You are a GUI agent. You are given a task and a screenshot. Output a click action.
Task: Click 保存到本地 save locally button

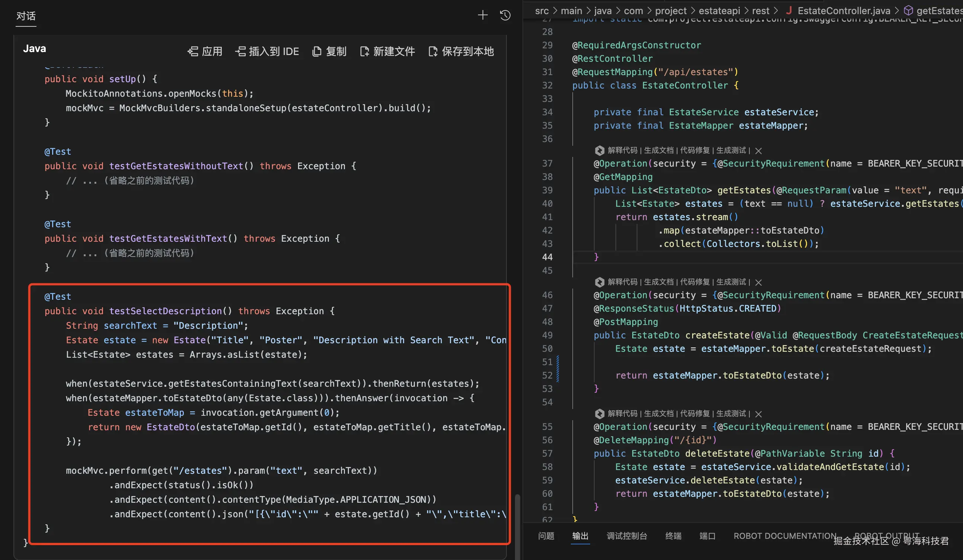(x=461, y=52)
